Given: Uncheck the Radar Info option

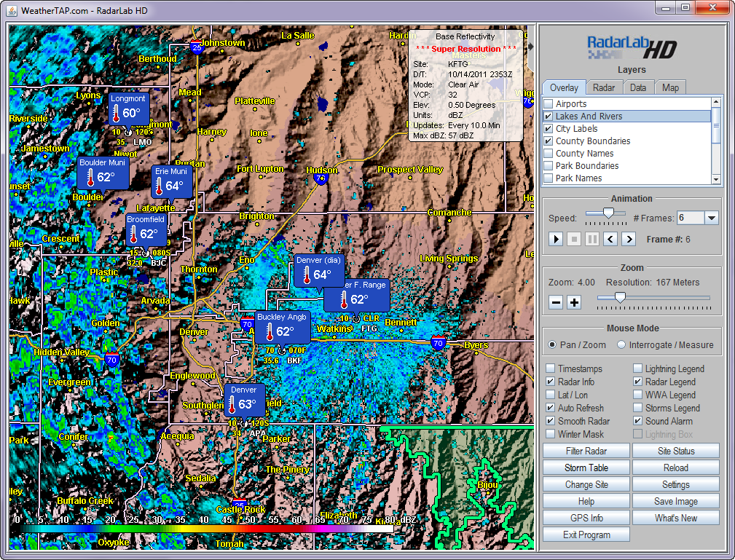Looking at the screenshot, I should pyautogui.click(x=550, y=382).
